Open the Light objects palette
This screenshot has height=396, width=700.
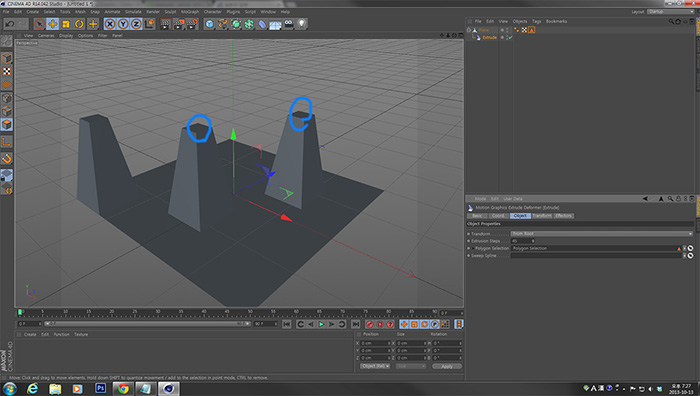[x=302, y=24]
